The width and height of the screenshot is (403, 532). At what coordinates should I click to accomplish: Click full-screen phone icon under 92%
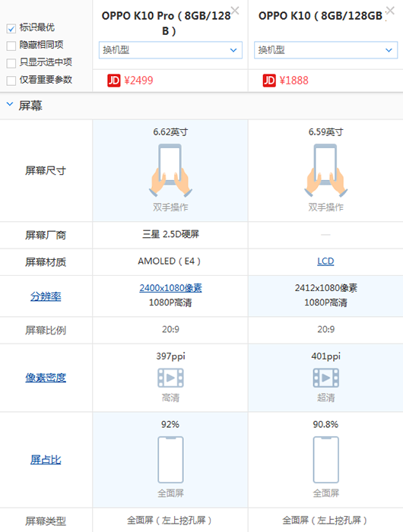170,460
